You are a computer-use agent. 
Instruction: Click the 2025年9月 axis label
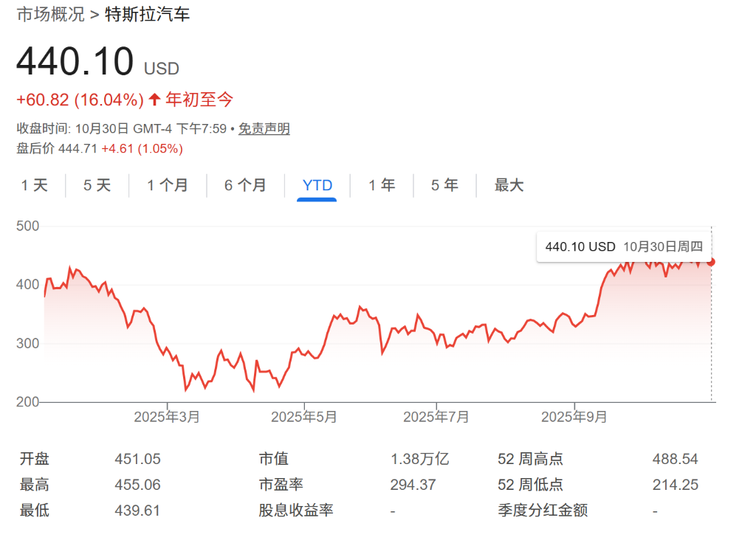pos(574,417)
